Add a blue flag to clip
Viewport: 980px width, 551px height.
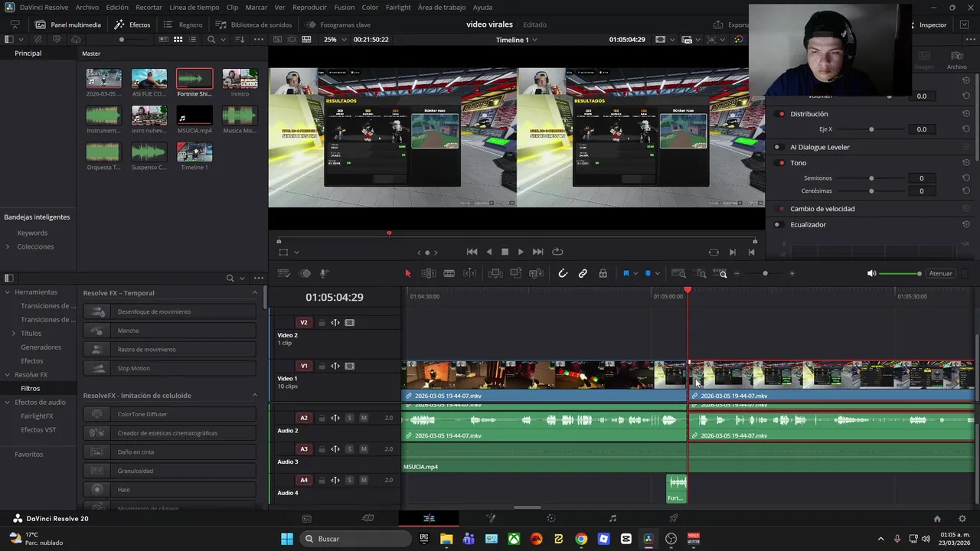tap(626, 273)
